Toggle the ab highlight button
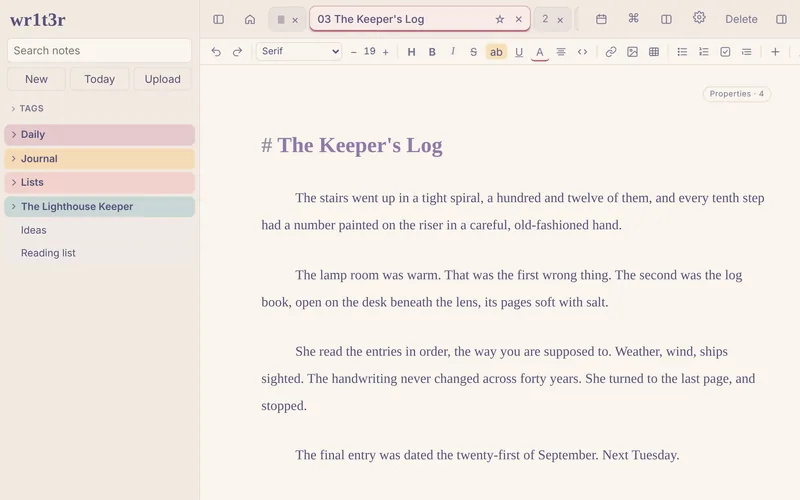Image resolution: width=800 pixels, height=500 pixels. pyautogui.click(x=496, y=52)
